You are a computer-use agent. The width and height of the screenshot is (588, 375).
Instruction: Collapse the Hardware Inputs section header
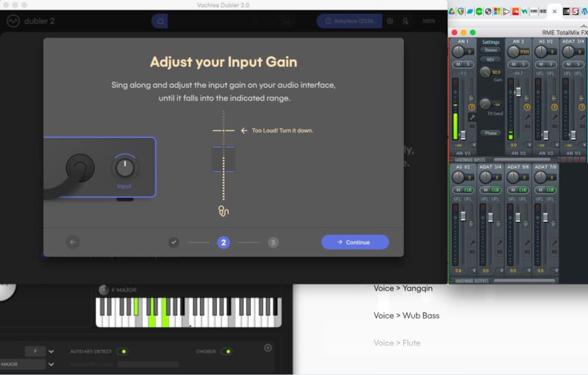click(x=469, y=159)
